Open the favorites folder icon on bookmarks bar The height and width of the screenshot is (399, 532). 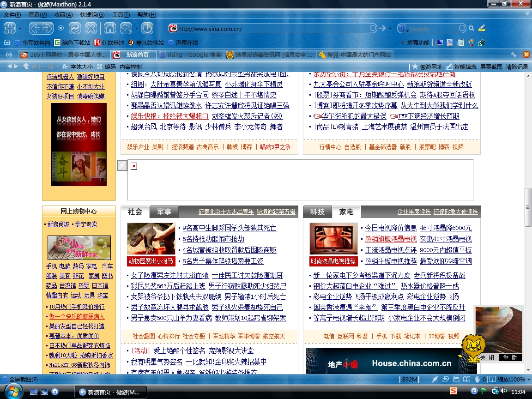pos(7,42)
